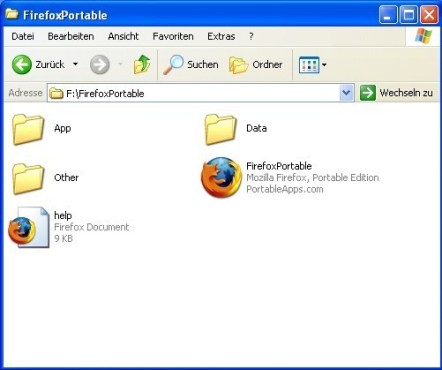Open the view-mode dropdown arrow

[324, 65]
